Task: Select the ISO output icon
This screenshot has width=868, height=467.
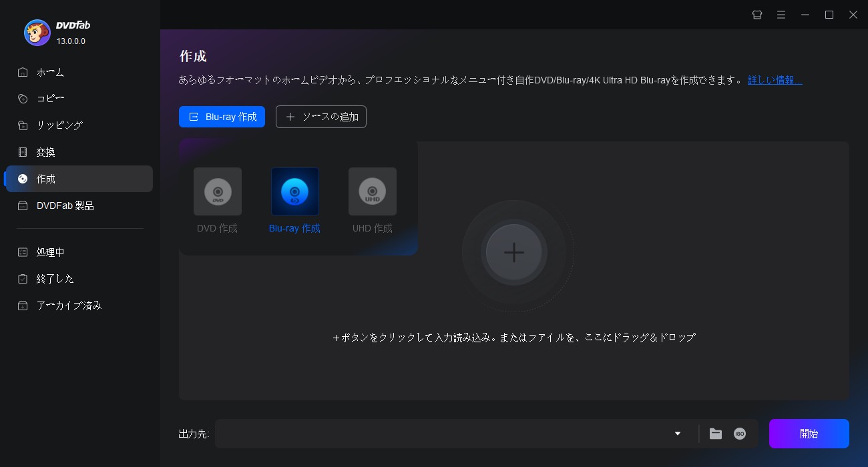Action: click(x=740, y=434)
